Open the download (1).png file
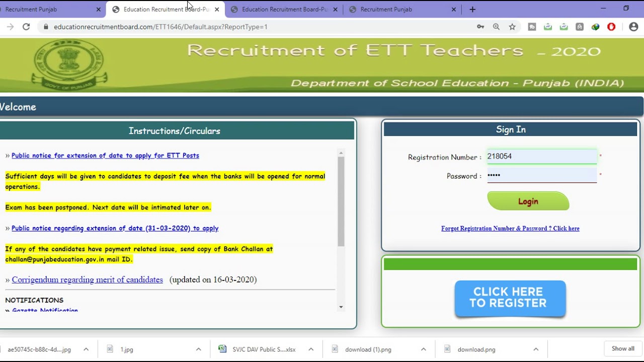Viewport: 644px width, 362px height. pos(368,349)
